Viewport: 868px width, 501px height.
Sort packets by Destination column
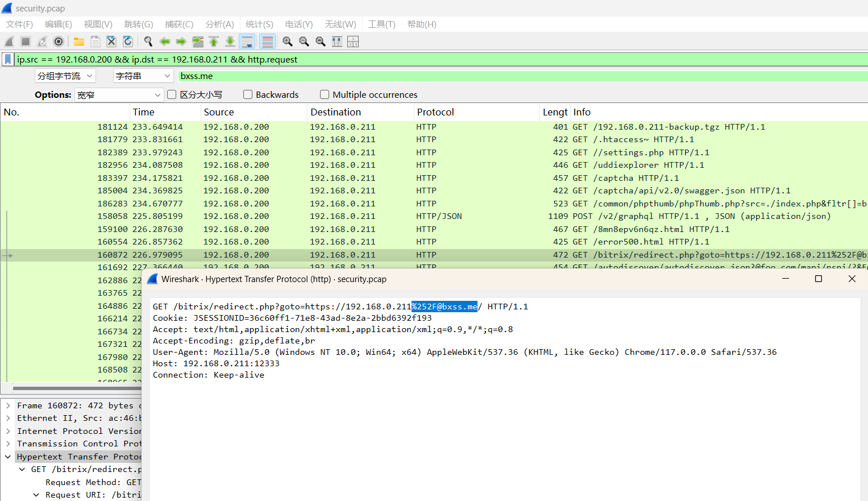(x=360, y=112)
